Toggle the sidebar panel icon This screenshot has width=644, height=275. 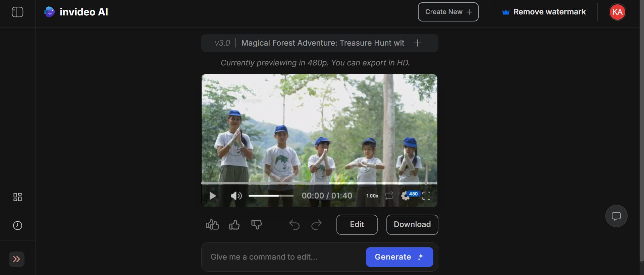pyautogui.click(x=17, y=12)
